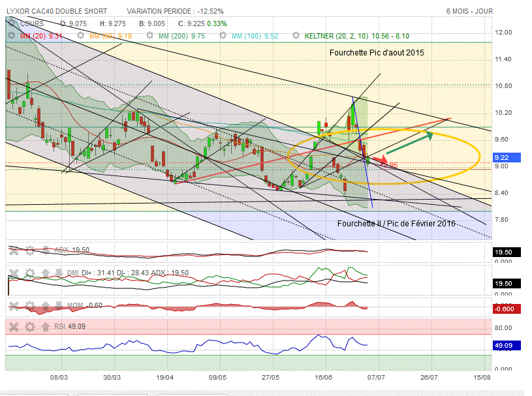Click the 11.40 price axis label
The height and width of the screenshot is (396, 532).
503,59
